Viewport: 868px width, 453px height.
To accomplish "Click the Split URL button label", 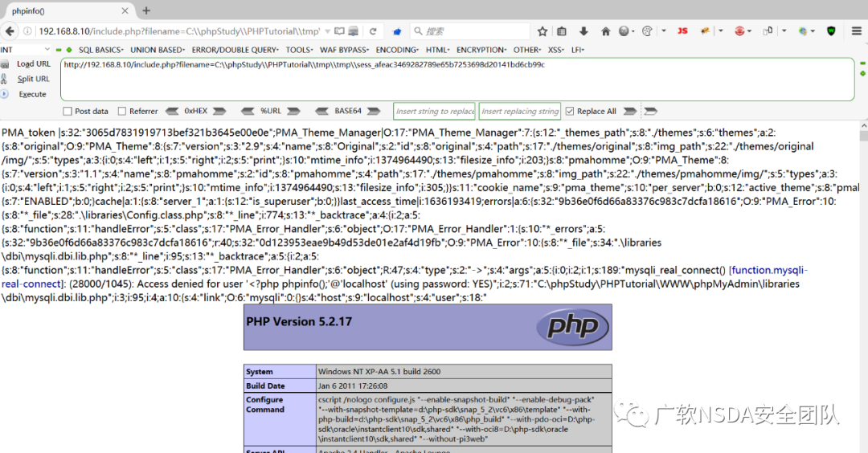I will coord(33,79).
